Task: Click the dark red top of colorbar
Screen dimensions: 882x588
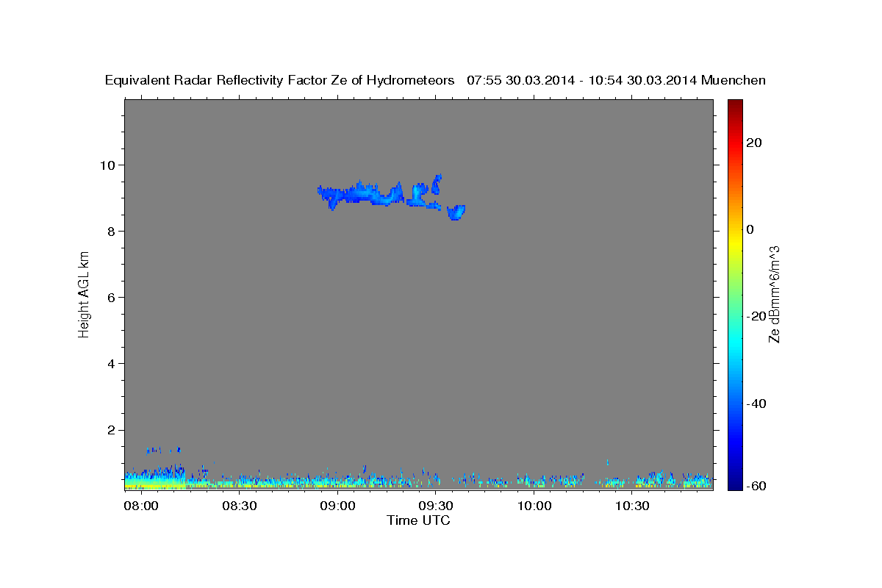Action: [734, 104]
